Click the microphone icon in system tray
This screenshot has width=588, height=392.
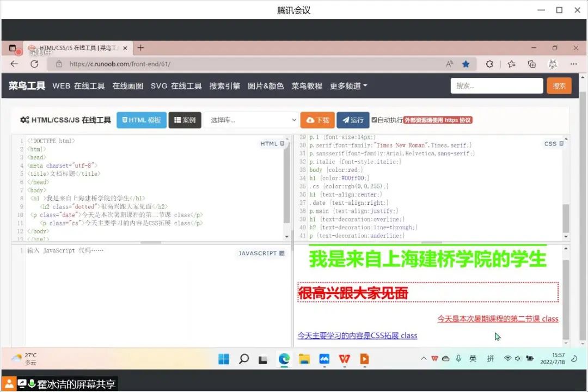click(458, 359)
